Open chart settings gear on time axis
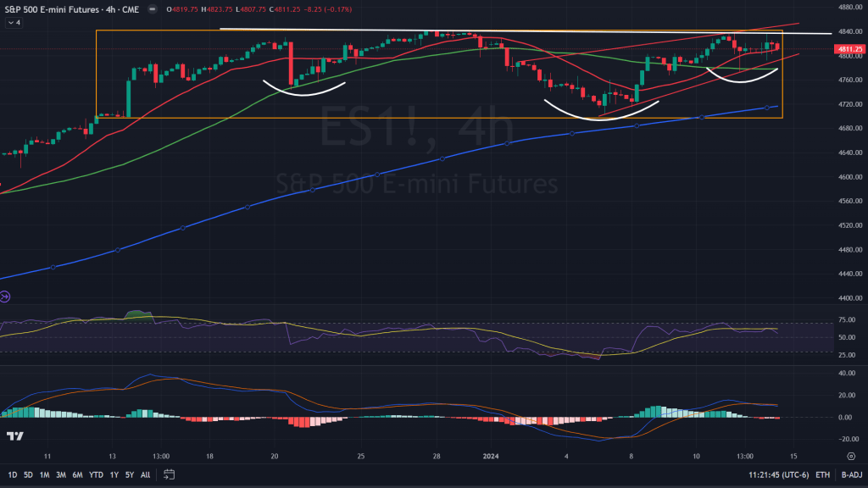Viewport: 868px width, 488px height. pos(851,457)
